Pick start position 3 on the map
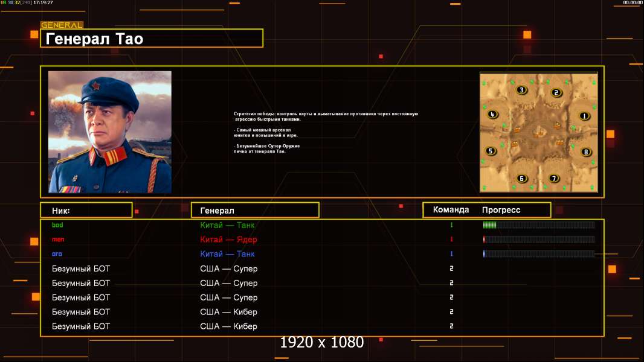The height and width of the screenshot is (362, 644). point(521,90)
